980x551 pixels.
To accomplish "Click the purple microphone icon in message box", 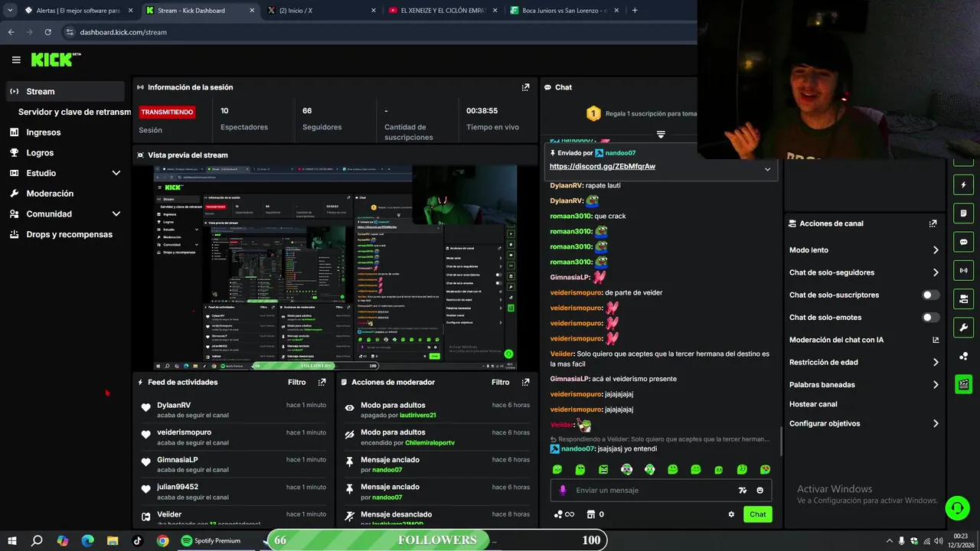I will click(563, 491).
